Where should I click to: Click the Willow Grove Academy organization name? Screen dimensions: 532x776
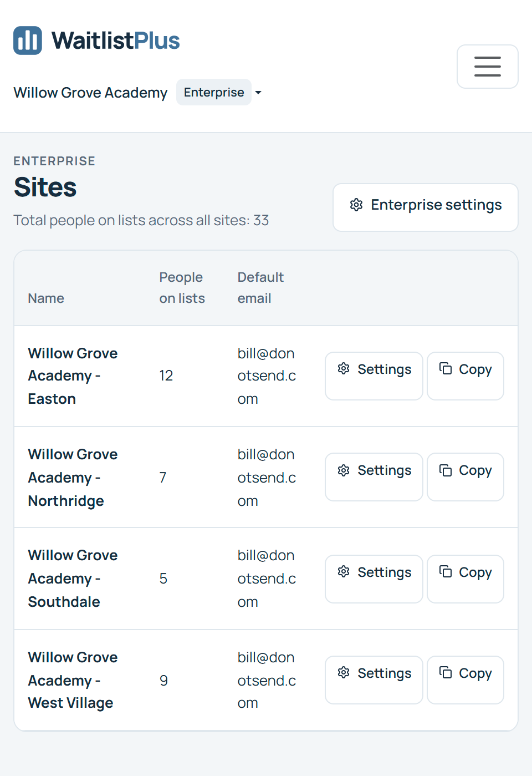click(90, 93)
